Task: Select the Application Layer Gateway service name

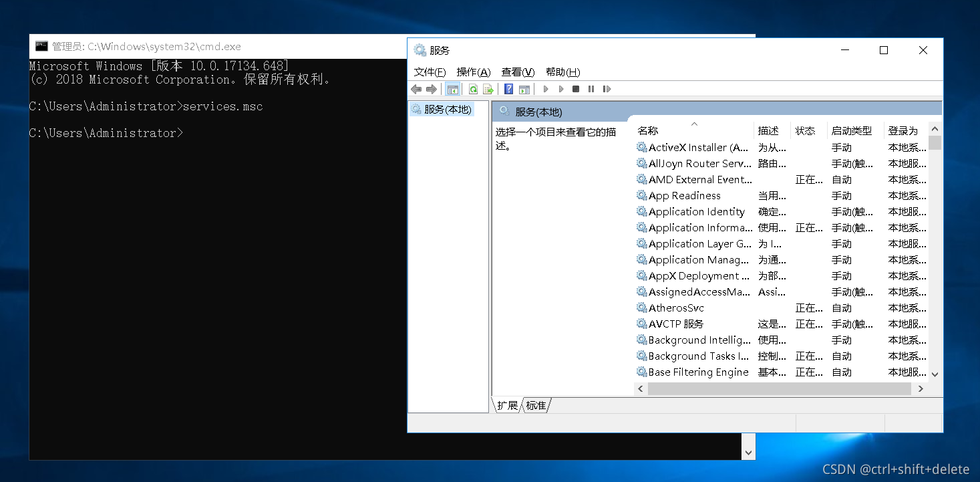Action: pyautogui.click(x=700, y=243)
